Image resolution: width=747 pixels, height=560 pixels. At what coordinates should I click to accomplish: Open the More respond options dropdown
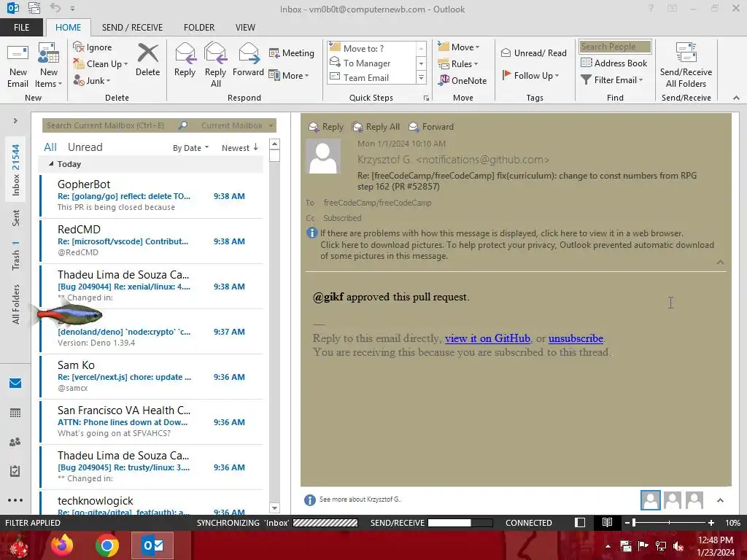tap(289, 75)
